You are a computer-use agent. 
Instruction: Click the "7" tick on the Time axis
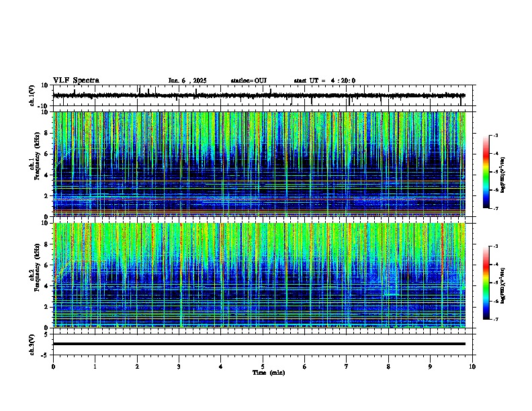347,367
